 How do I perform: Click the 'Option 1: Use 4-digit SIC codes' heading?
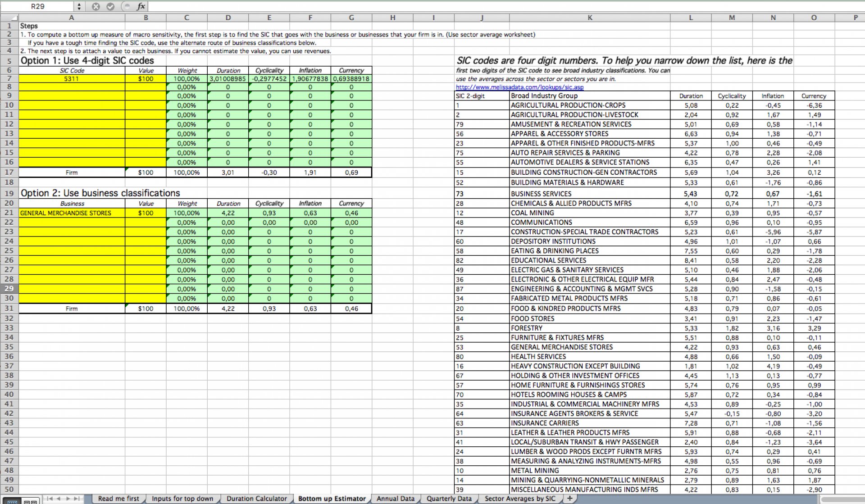(x=87, y=61)
